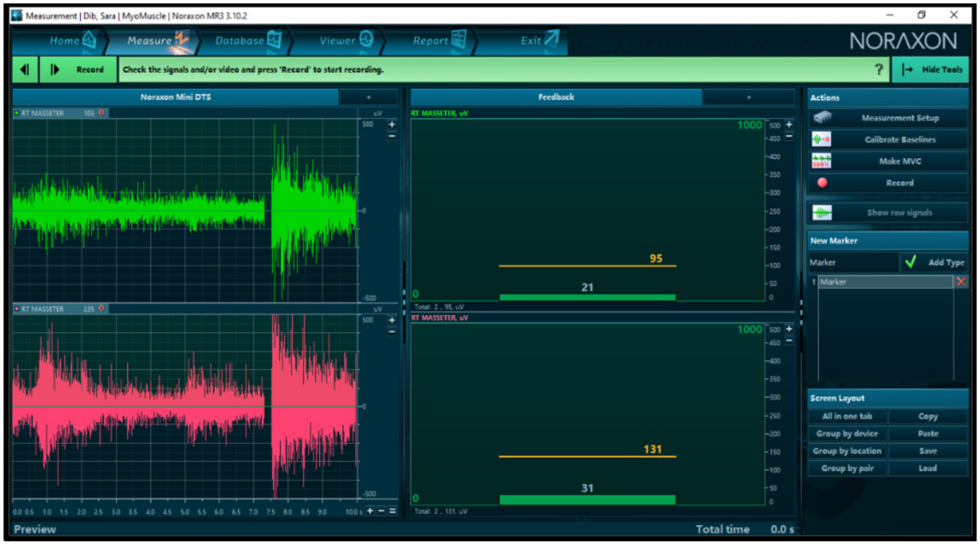
Task: Click the Measurement Setup device icon
Action: pos(822,118)
